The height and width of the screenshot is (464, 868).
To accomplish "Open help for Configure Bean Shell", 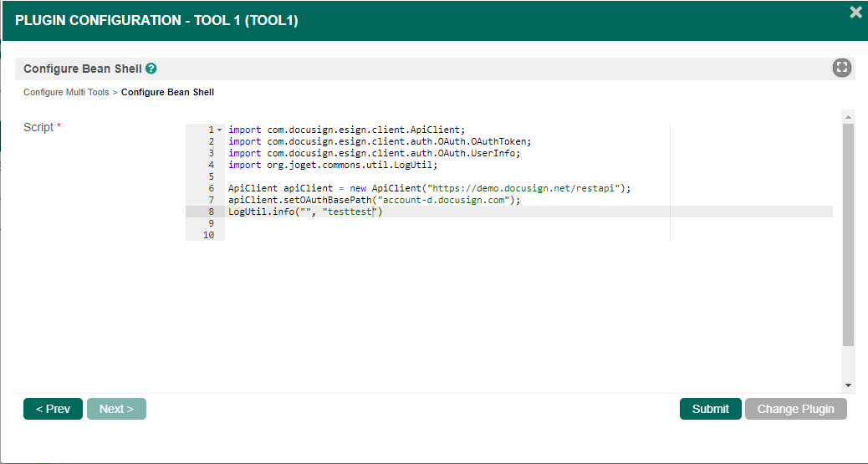I will click(x=151, y=69).
